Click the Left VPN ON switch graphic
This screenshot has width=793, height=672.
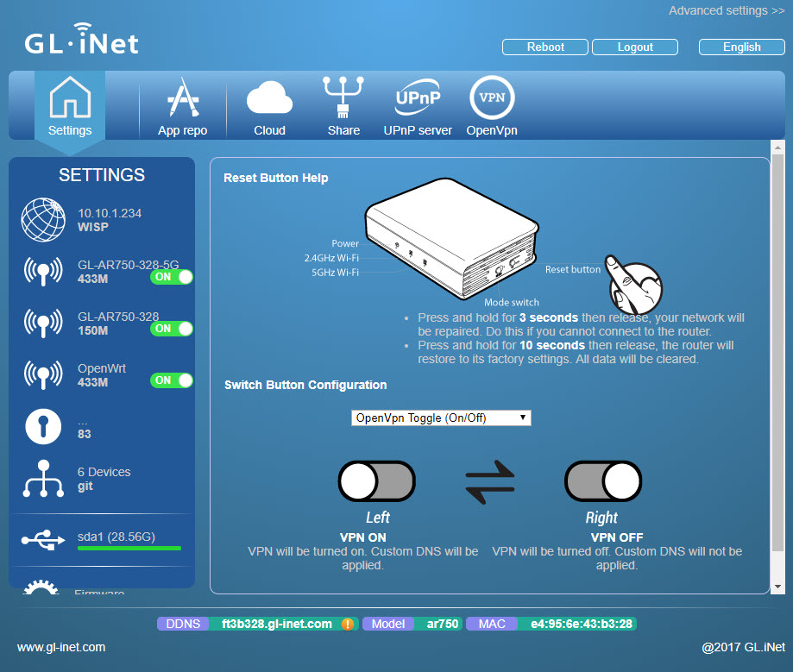(x=377, y=480)
